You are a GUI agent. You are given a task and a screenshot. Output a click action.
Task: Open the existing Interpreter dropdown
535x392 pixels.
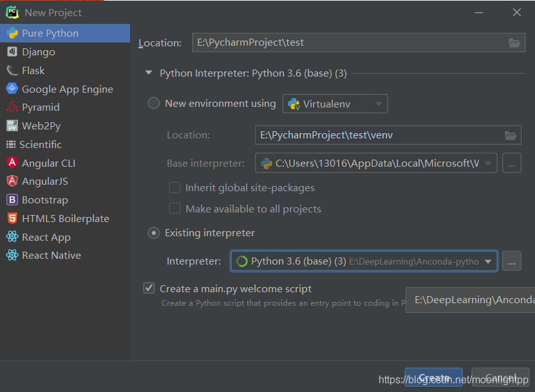pyautogui.click(x=364, y=261)
